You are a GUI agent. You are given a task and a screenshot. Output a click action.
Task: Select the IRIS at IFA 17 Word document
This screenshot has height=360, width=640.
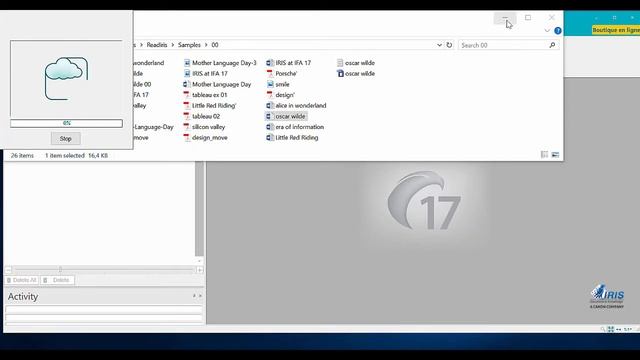(x=289, y=63)
